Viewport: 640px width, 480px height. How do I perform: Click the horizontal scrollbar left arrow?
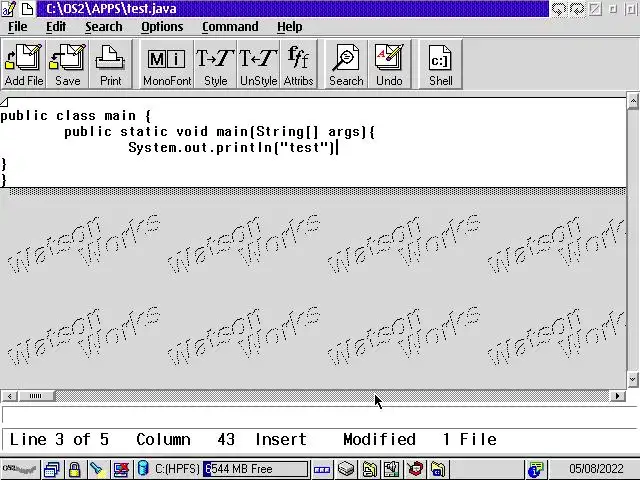[x=9, y=396]
